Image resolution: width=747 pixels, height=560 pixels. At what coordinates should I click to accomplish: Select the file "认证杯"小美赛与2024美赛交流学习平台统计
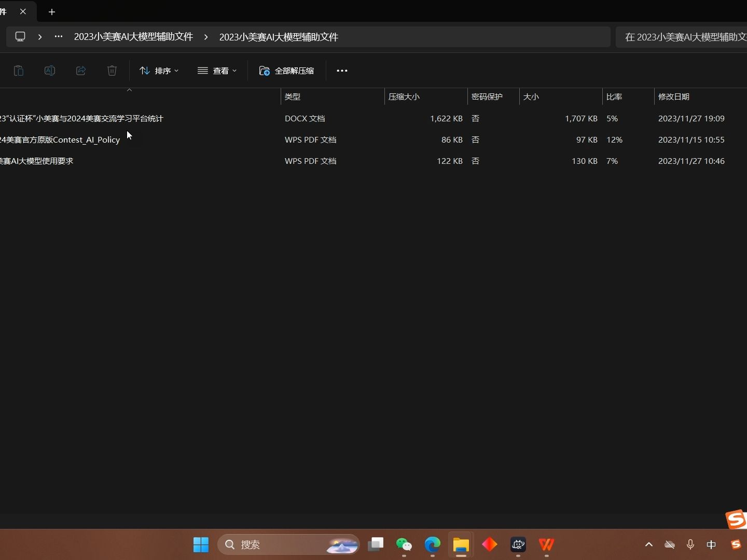coord(81,118)
